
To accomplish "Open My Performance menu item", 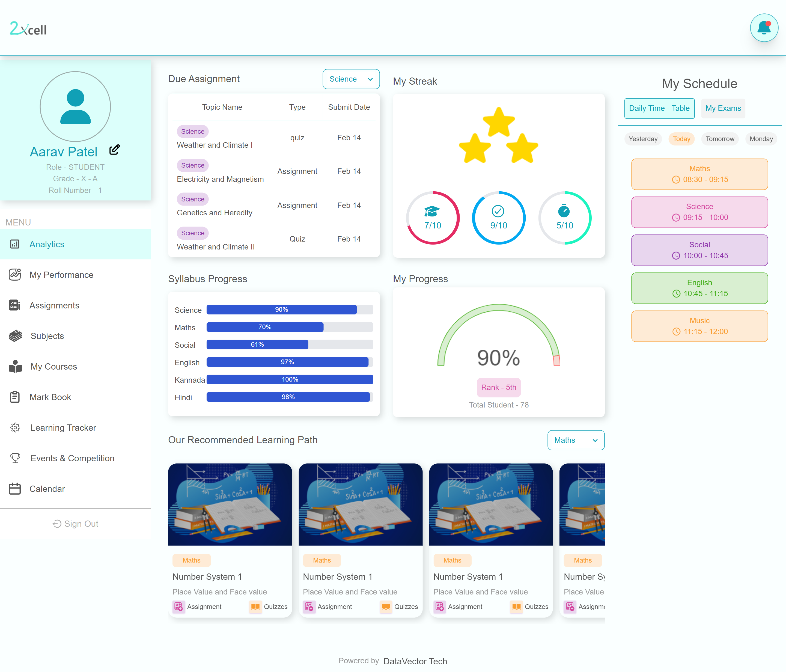I will tap(61, 275).
